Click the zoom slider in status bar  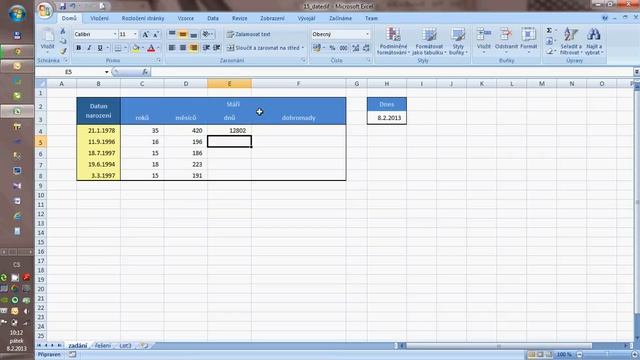(607, 355)
